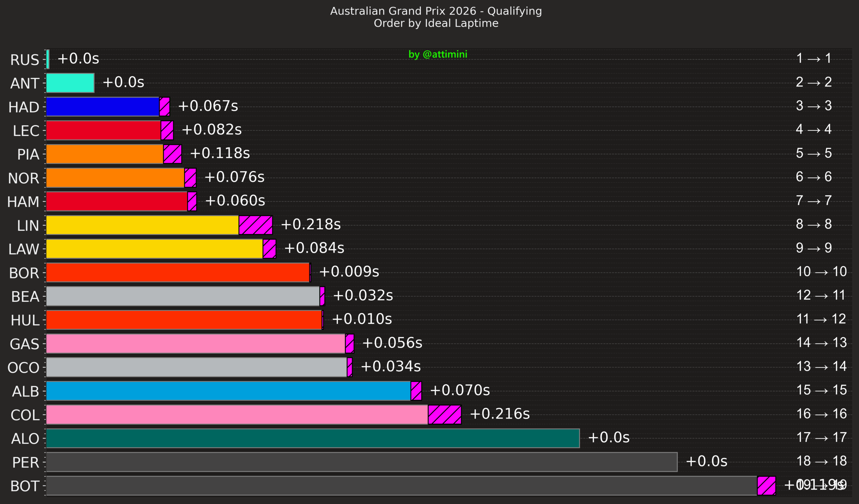The height and width of the screenshot is (504, 859).
Task: Click the HAM driver label
Action: [x=23, y=202]
